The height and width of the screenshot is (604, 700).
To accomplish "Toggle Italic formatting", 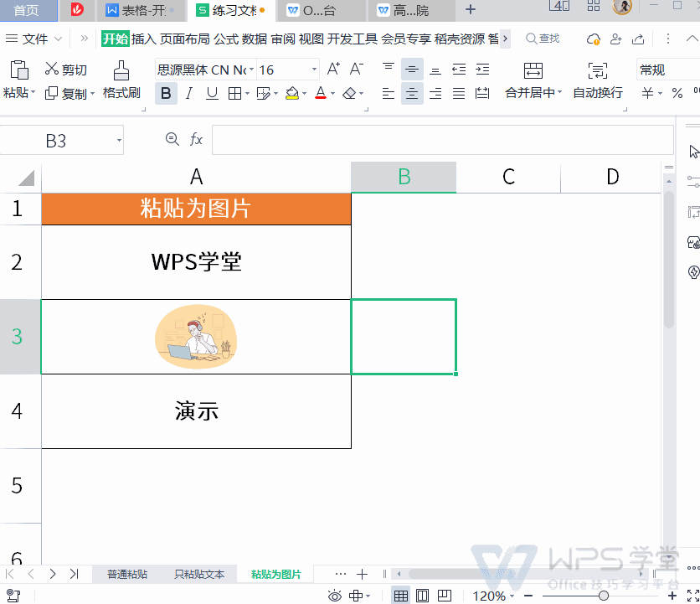I will pyautogui.click(x=189, y=93).
